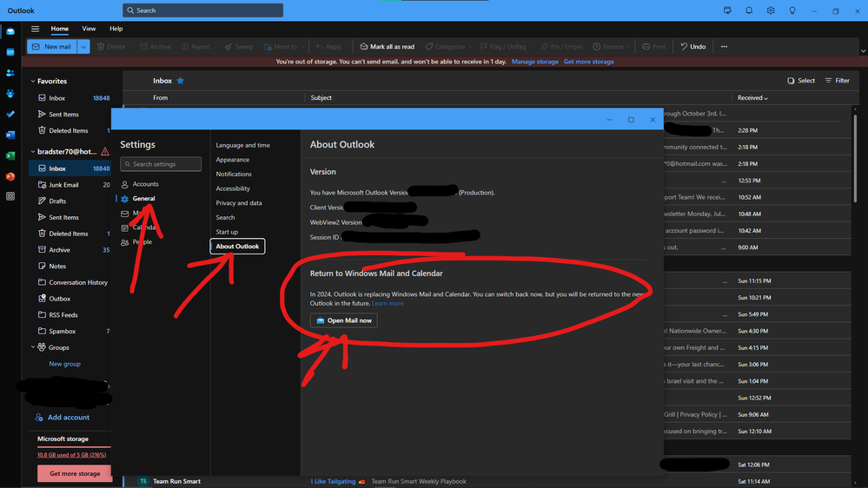Open Sent Items under Favorites
The height and width of the screenshot is (488, 868).
63,115
